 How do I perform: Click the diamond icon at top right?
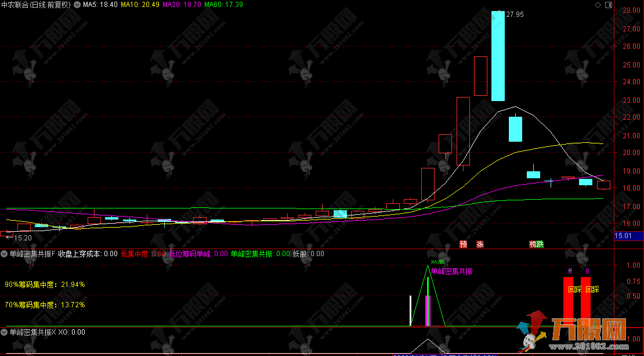[x=598, y=5]
